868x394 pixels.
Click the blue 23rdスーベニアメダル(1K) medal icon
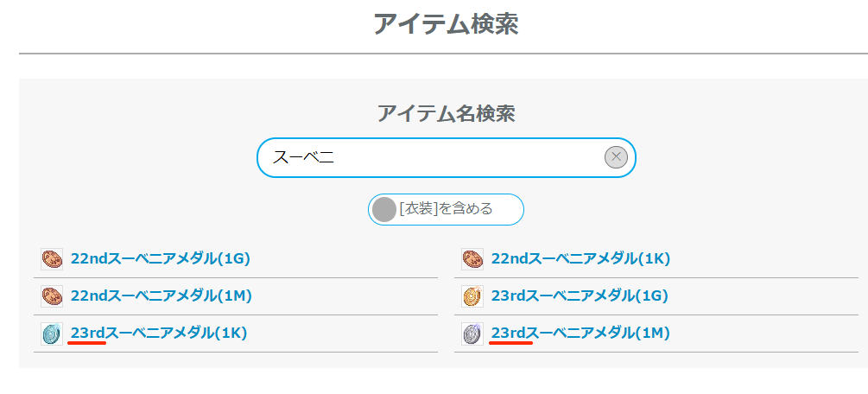[x=52, y=334]
